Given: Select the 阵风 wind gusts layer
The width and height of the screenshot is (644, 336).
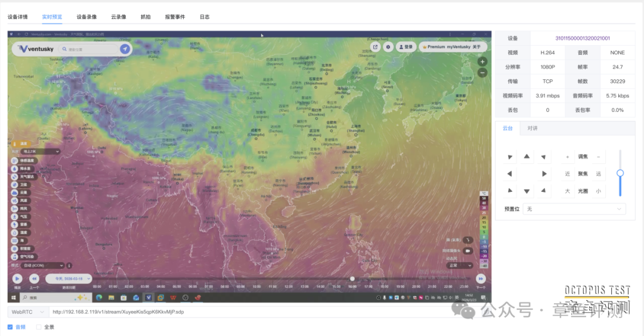Looking at the screenshot, I should pyautogui.click(x=20, y=209).
